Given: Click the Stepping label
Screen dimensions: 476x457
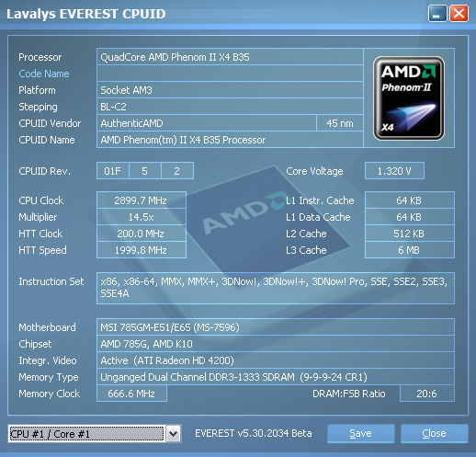Looking at the screenshot, I should tap(38, 107).
